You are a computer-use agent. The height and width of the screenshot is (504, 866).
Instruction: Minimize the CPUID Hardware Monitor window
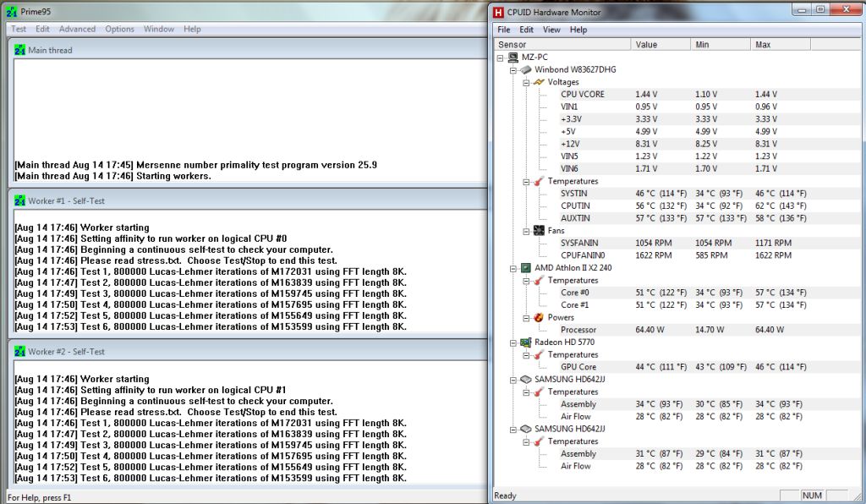coord(803,9)
